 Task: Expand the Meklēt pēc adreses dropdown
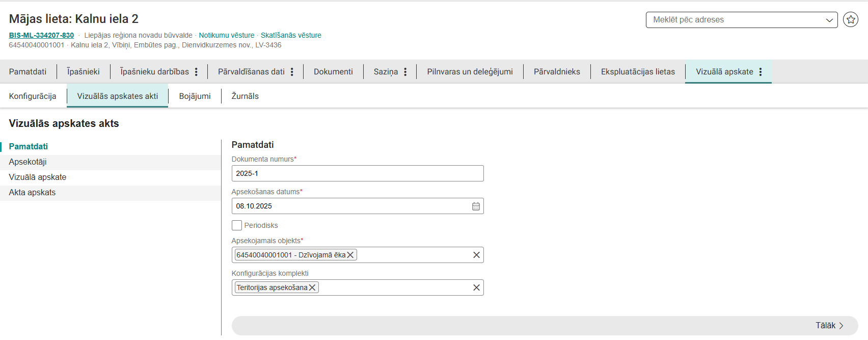pyautogui.click(x=829, y=20)
